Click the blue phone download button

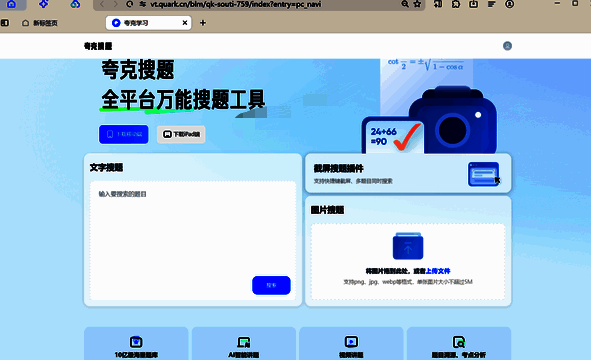click(x=124, y=134)
